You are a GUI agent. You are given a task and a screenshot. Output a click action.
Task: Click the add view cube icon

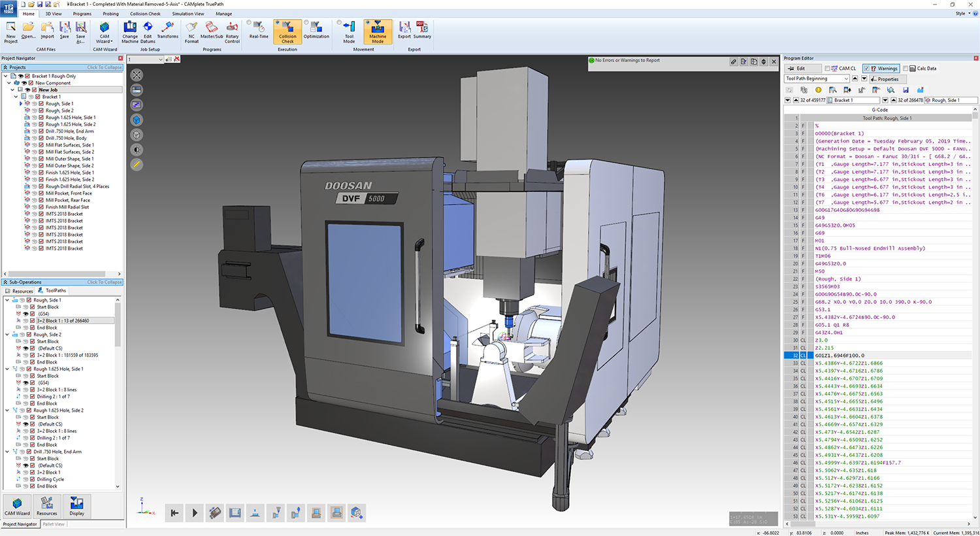click(357, 513)
